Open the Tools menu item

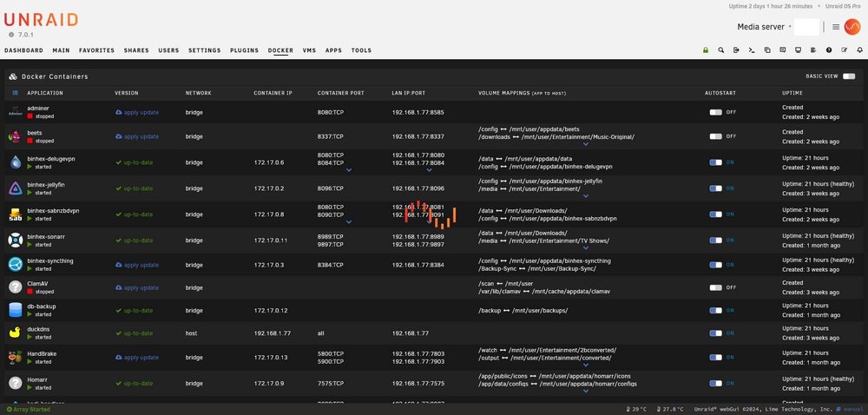click(x=361, y=50)
